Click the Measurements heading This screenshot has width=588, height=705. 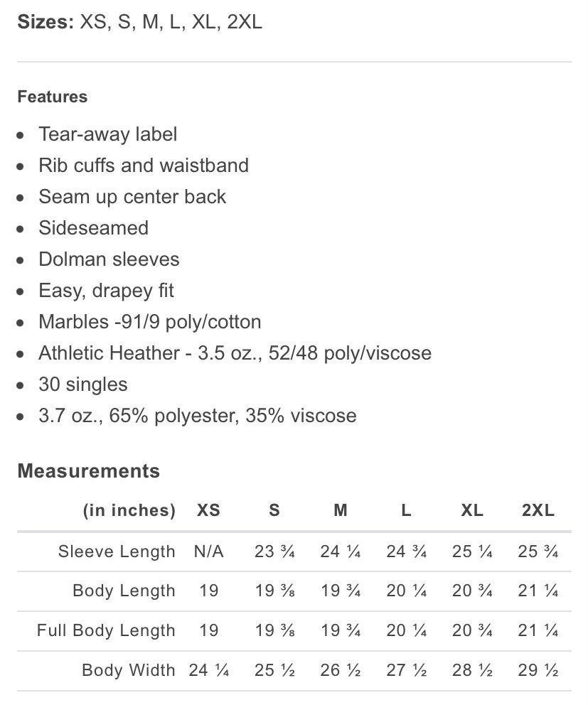click(89, 471)
